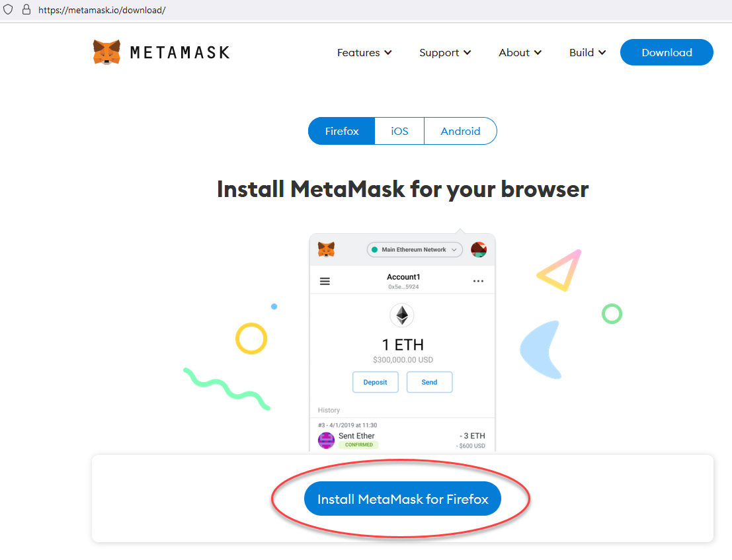Click the Download button in header
Screen dimensions: 732x560
(667, 52)
